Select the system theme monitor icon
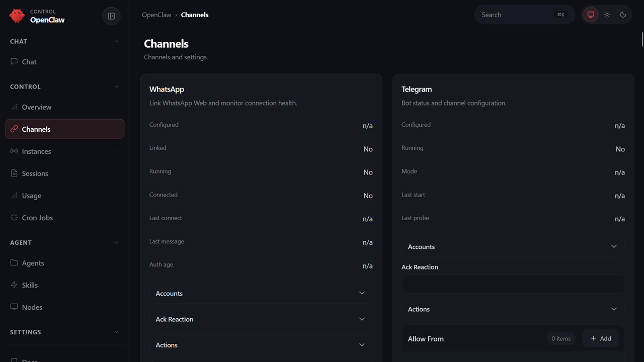 (591, 15)
